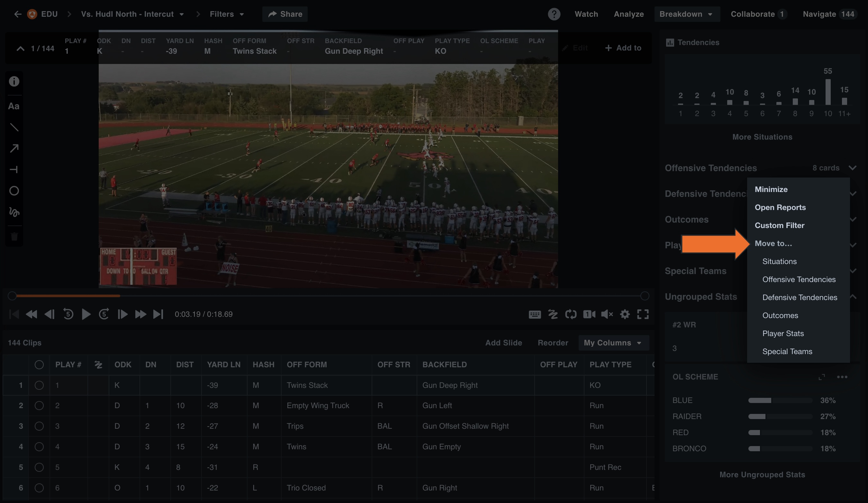868x503 pixels.
Task: Select clip row 4 radio button
Action: [39, 446]
